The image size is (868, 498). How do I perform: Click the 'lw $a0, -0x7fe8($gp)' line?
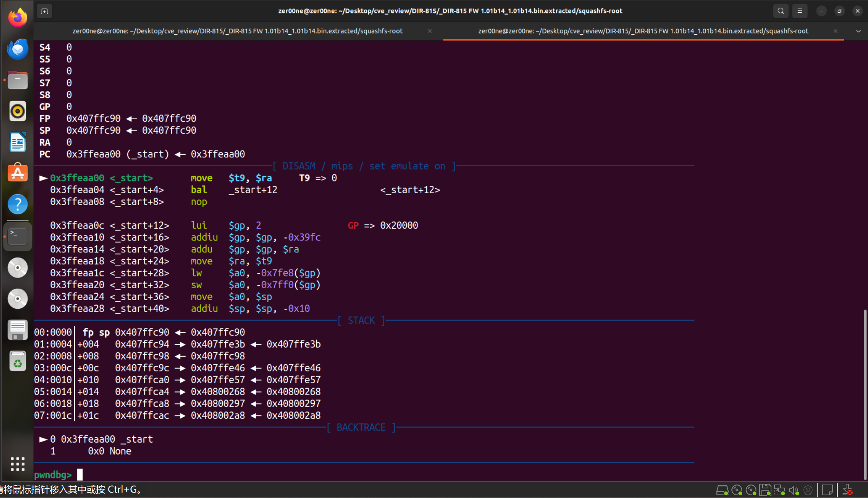(x=185, y=273)
